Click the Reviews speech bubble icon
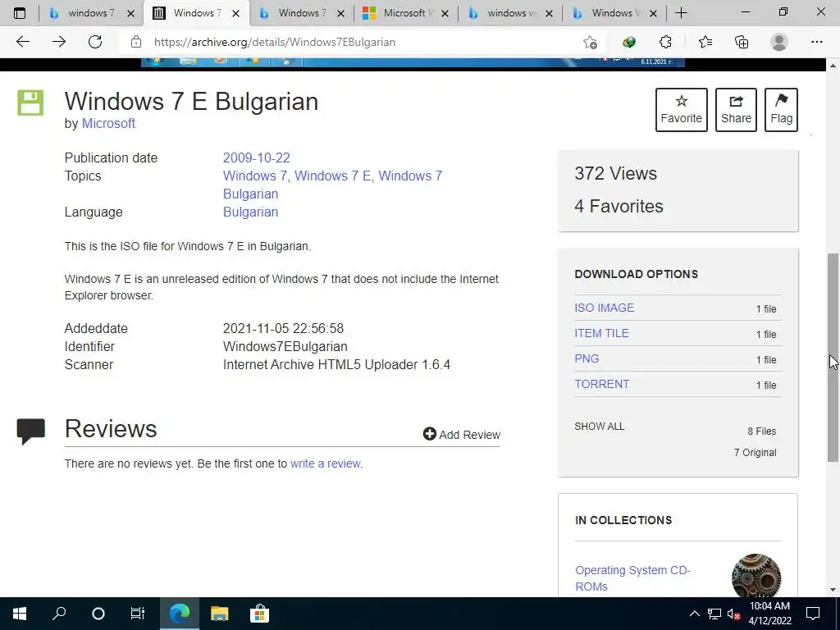The image size is (840, 630). pos(30,431)
